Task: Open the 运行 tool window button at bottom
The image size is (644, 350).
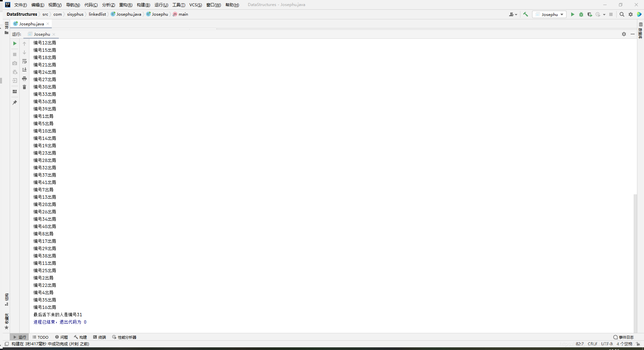Action: pos(19,337)
